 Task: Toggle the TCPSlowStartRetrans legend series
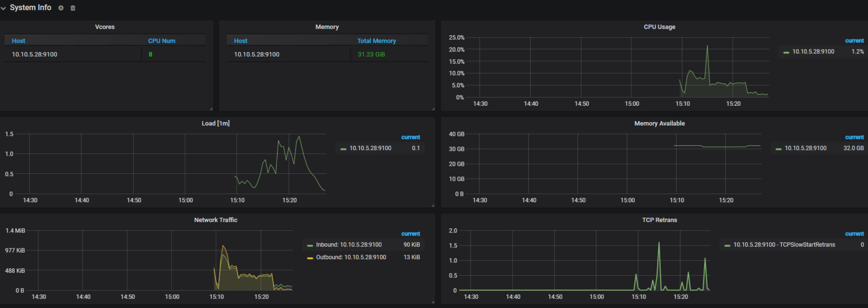(784, 245)
